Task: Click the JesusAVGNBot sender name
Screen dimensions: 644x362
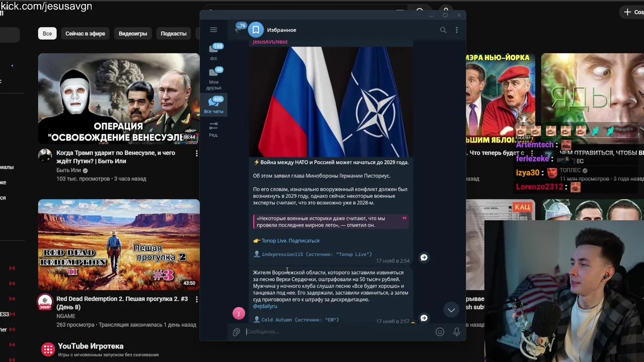Action: point(270,42)
